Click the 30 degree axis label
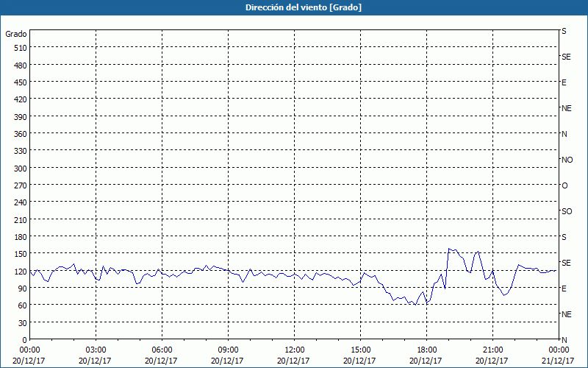 point(23,323)
